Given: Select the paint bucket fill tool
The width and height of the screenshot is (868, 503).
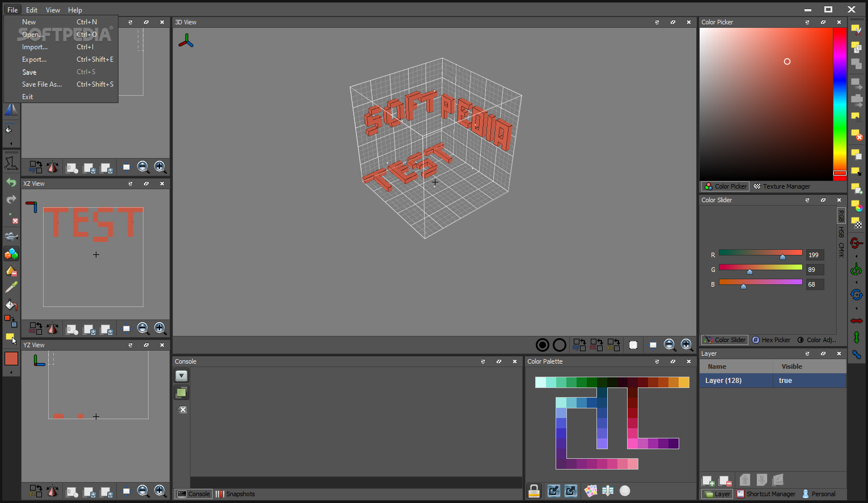Looking at the screenshot, I should [11, 305].
